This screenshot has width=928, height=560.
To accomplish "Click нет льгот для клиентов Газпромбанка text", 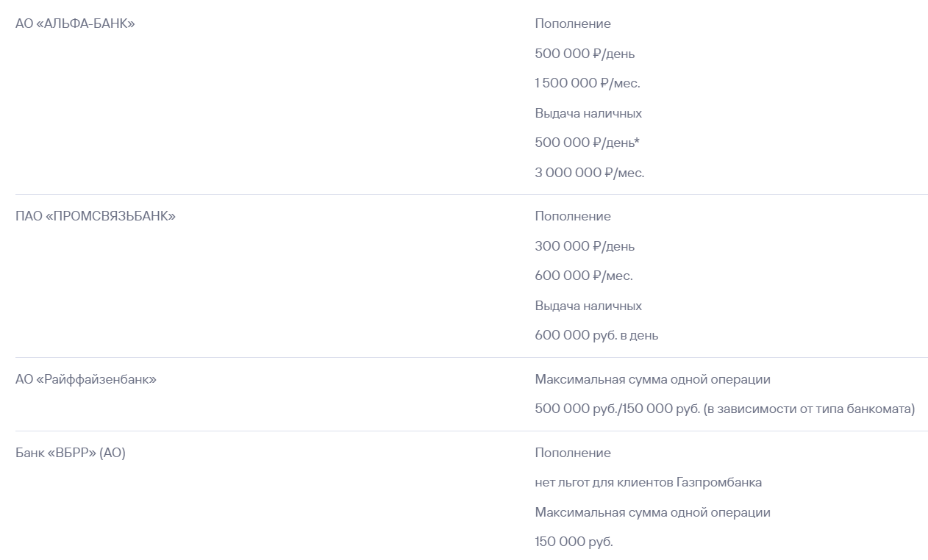I will click(649, 482).
